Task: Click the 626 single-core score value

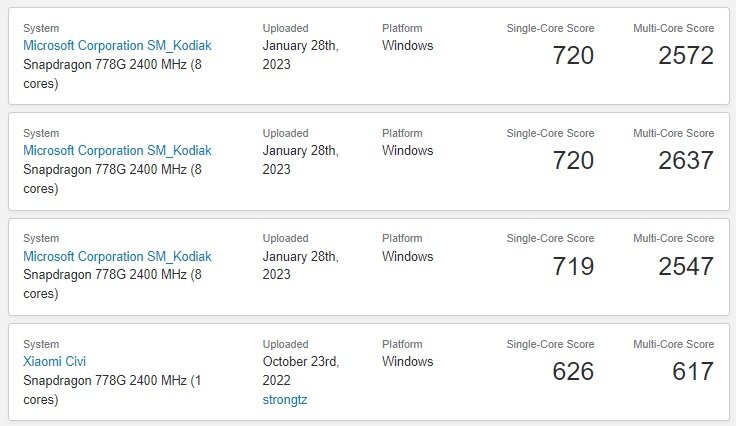Action: [x=573, y=372]
